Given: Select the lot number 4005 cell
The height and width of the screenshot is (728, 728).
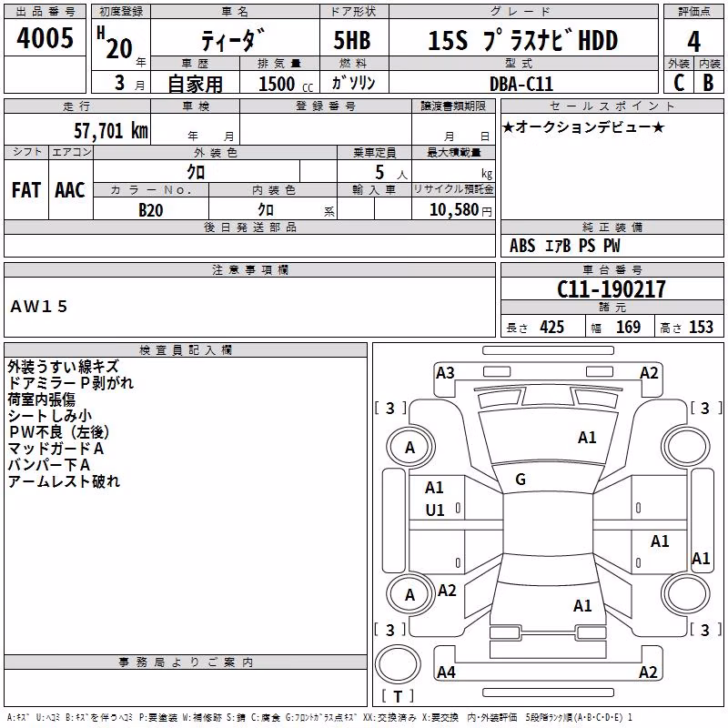Looking at the screenshot, I should tap(45, 37).
